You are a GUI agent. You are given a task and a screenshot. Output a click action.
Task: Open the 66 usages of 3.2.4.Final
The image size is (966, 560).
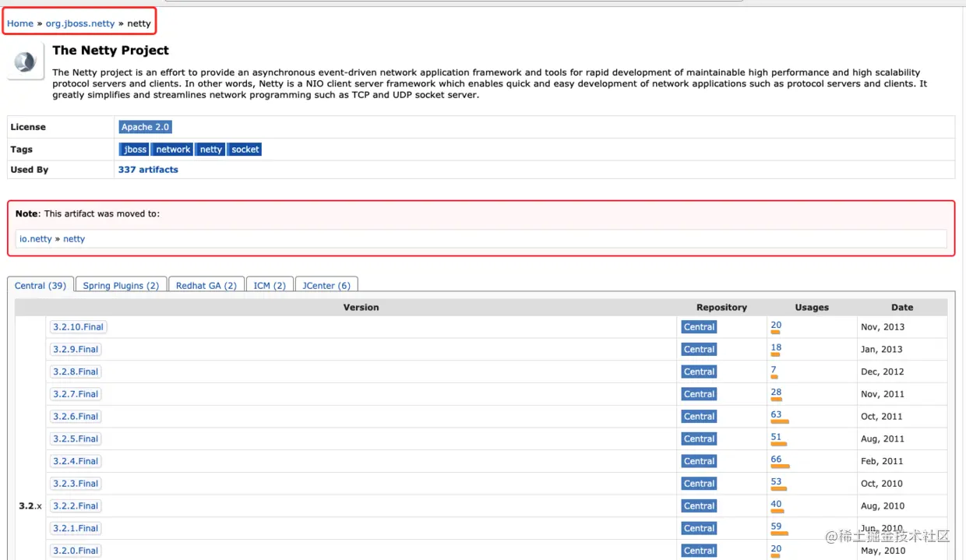776,460
